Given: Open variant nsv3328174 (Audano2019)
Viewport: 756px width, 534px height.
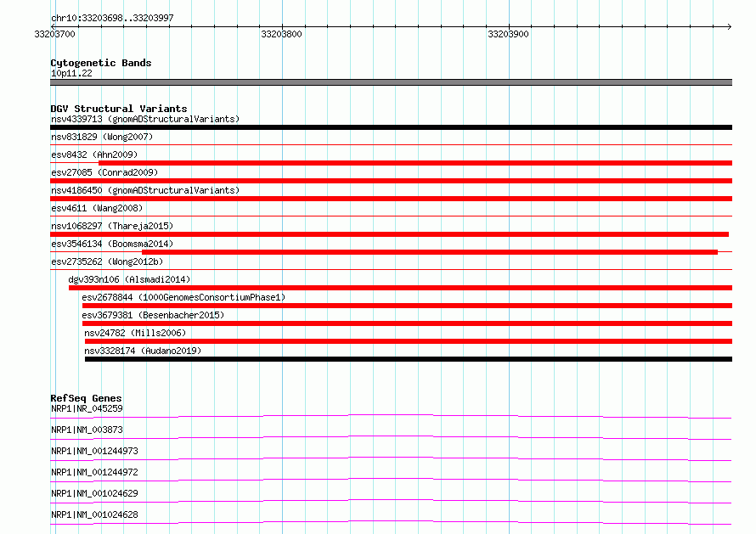Looking at the screenshot, I should pos(143,351).
